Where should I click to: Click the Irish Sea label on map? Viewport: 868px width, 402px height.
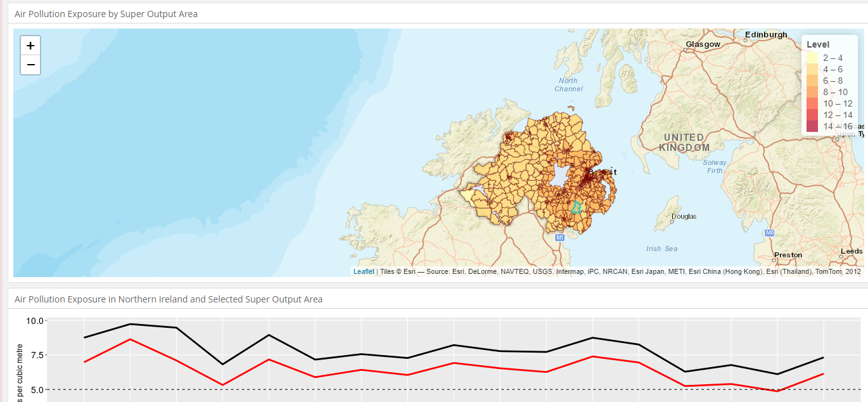tap(661, 249)
